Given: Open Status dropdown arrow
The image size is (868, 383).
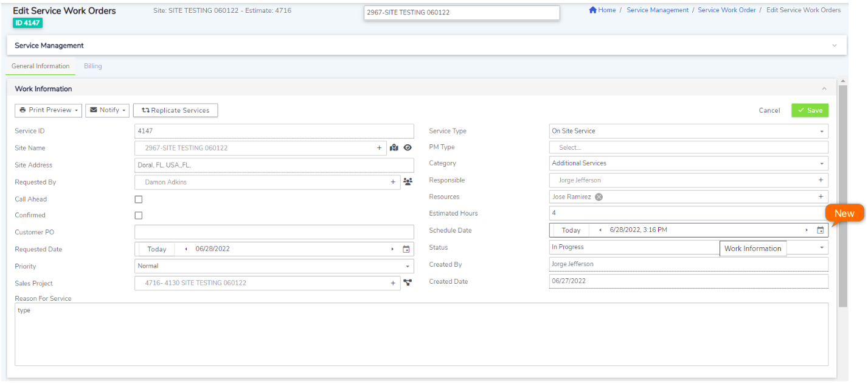Looking at the screenshot, I should (x=822, y=247).
